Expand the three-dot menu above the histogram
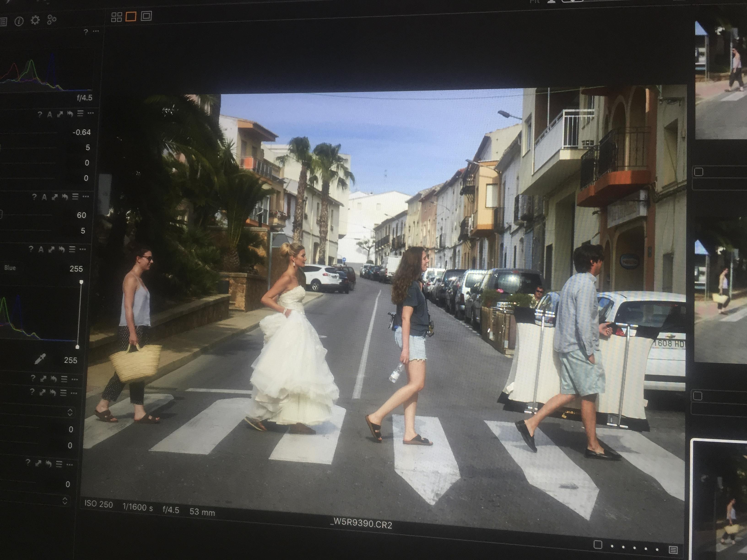 click(x=96, y=31)
